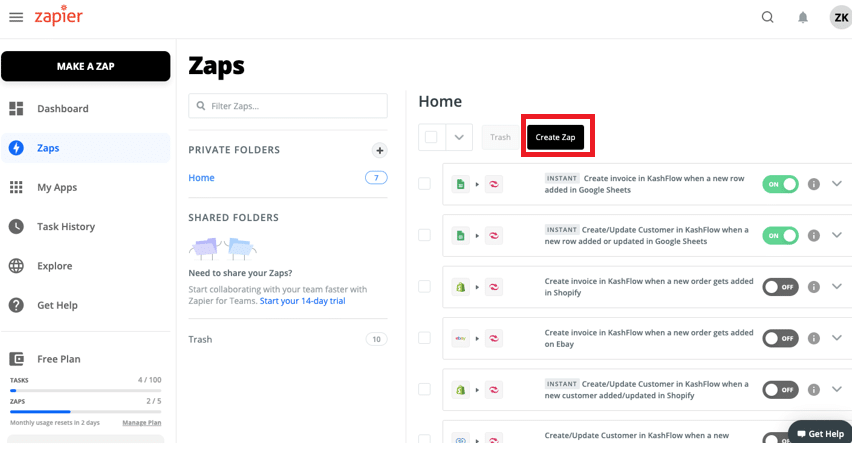The width and height of the screenshot is (867, 456).
Task: Open the select-all dropdown arrow
Action: 459,138
